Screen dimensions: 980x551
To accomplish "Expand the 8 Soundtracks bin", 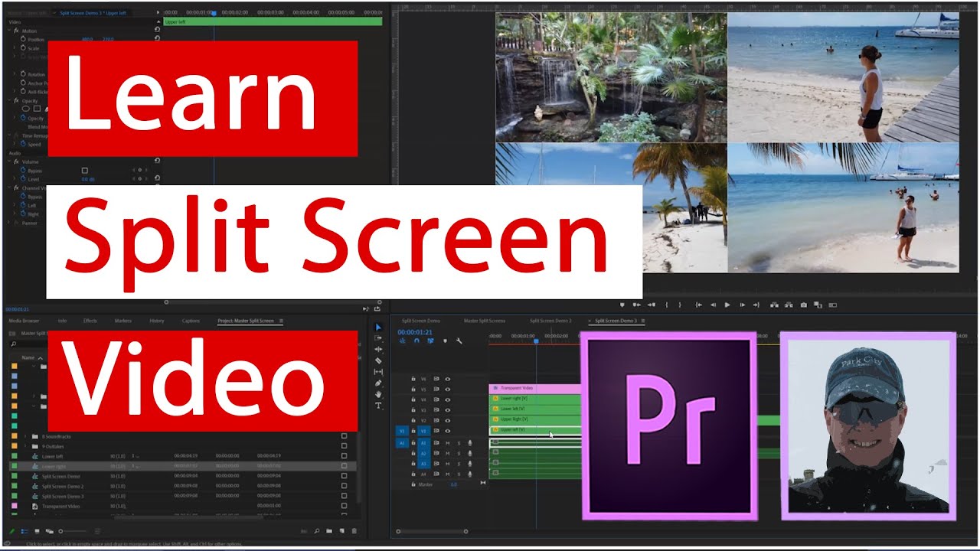I will pos(25,436).
